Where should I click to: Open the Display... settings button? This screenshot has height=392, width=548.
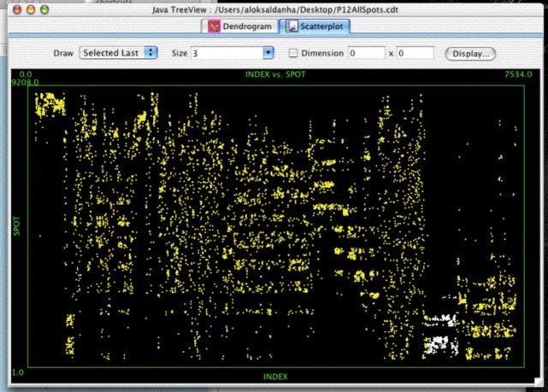[470, 54]
